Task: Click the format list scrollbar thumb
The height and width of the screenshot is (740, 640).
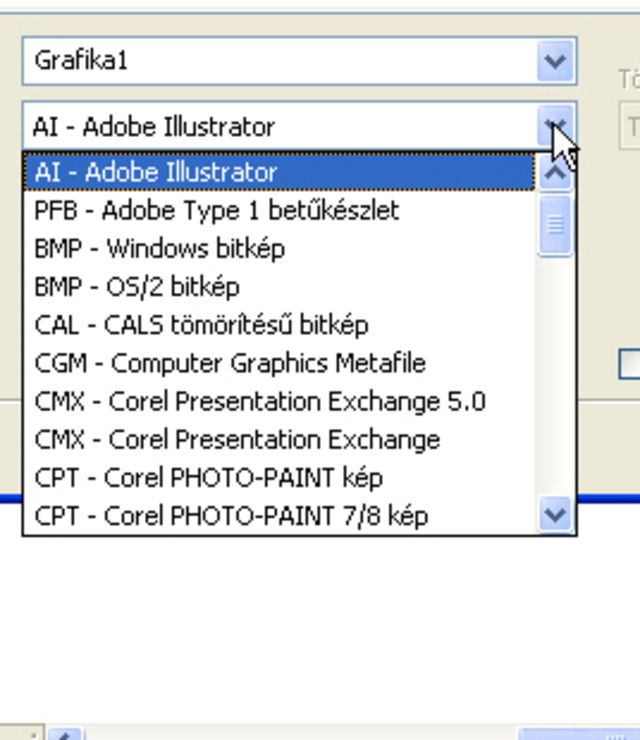Action: (556, 225)
